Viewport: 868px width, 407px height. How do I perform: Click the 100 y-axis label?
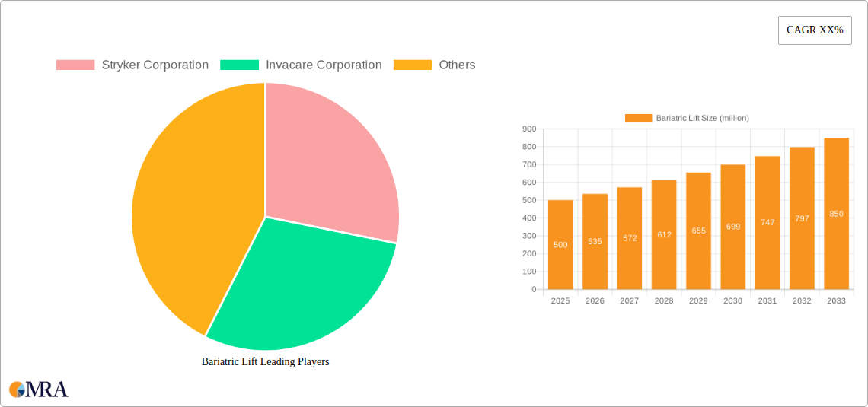pos(529,272)
